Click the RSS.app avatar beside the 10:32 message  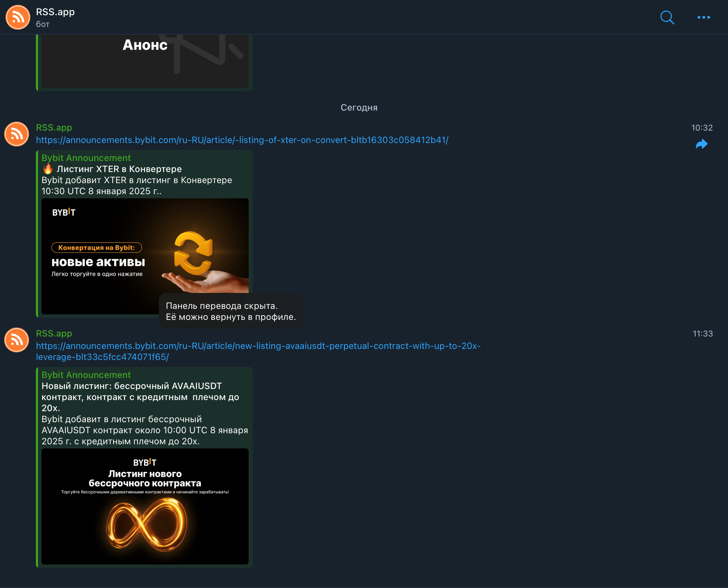17,134
